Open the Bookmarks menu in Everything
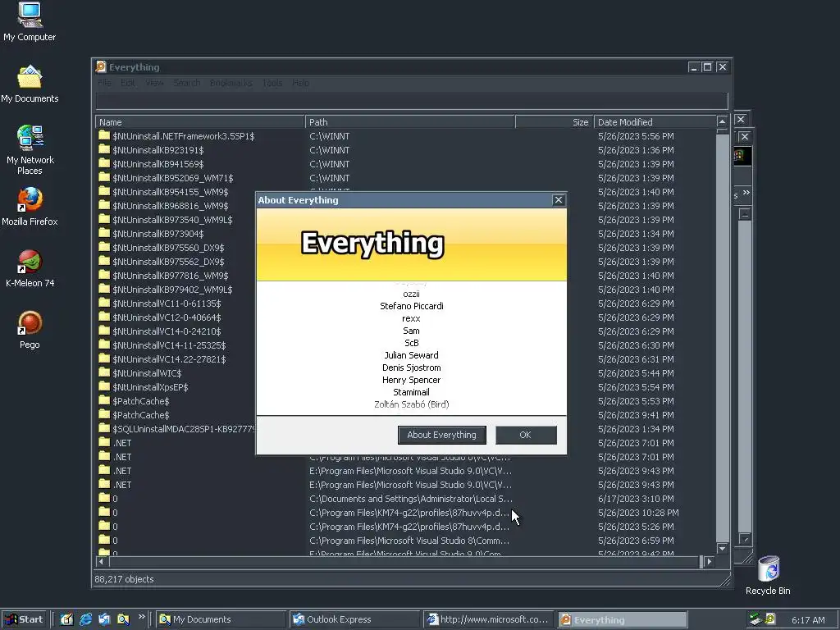The image size is (840, 630). 231,83
